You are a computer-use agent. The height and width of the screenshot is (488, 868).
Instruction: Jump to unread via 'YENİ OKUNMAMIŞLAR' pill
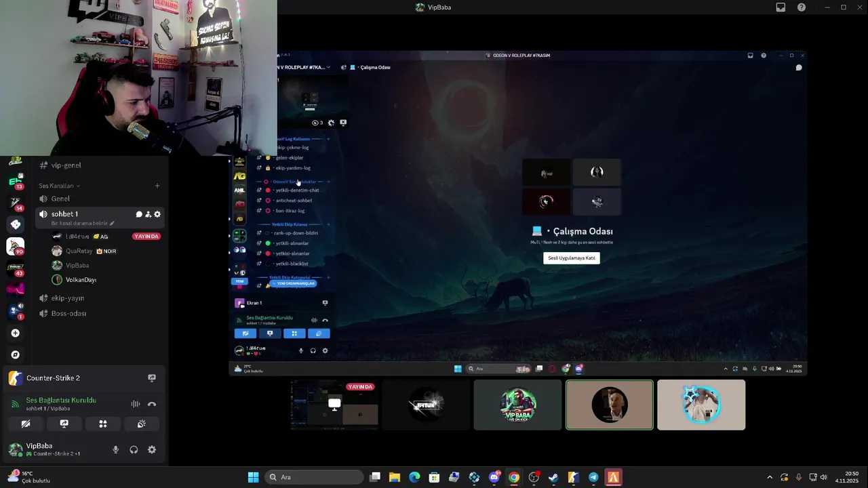click(x=294, y=283)
